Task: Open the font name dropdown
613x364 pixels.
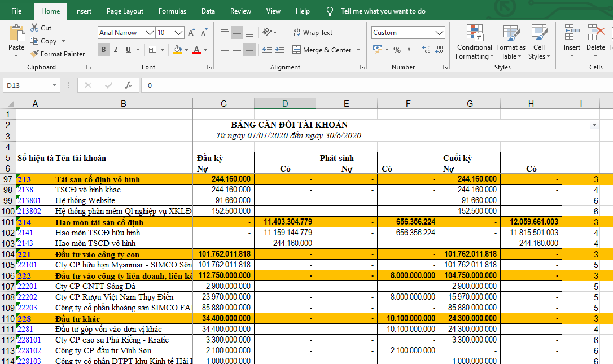Action: pyautogui.click(x=149, y=33)
